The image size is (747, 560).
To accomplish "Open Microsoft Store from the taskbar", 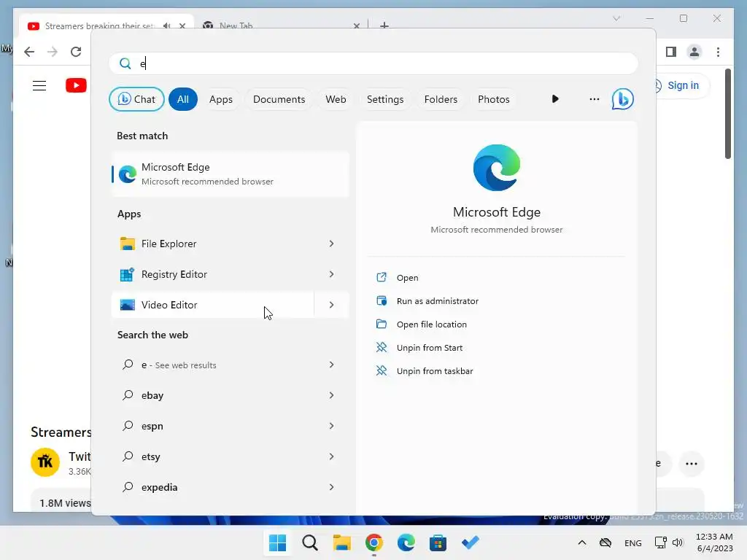I will coord(438,542).
